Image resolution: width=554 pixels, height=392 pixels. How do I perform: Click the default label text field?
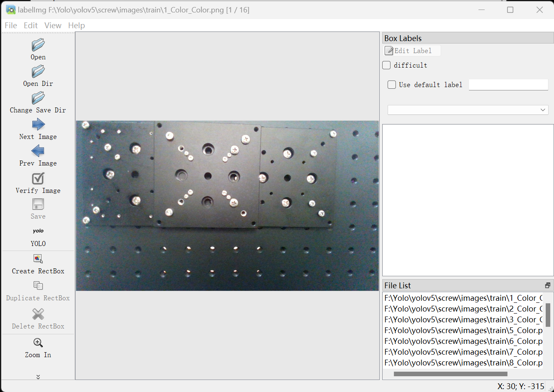pyautogui.click(x=508, y=85)
